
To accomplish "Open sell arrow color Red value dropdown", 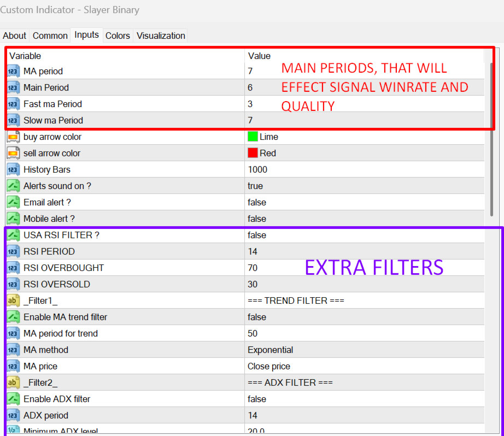I will point(365,154).
